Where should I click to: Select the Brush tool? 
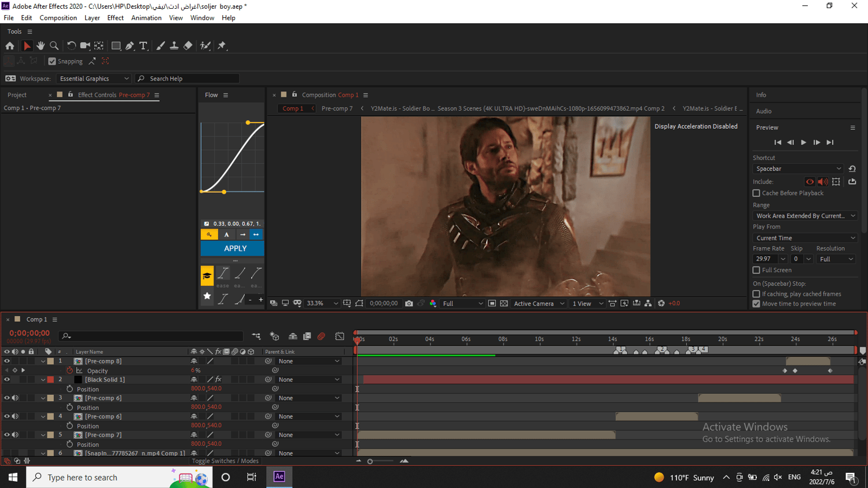point(160,46)
